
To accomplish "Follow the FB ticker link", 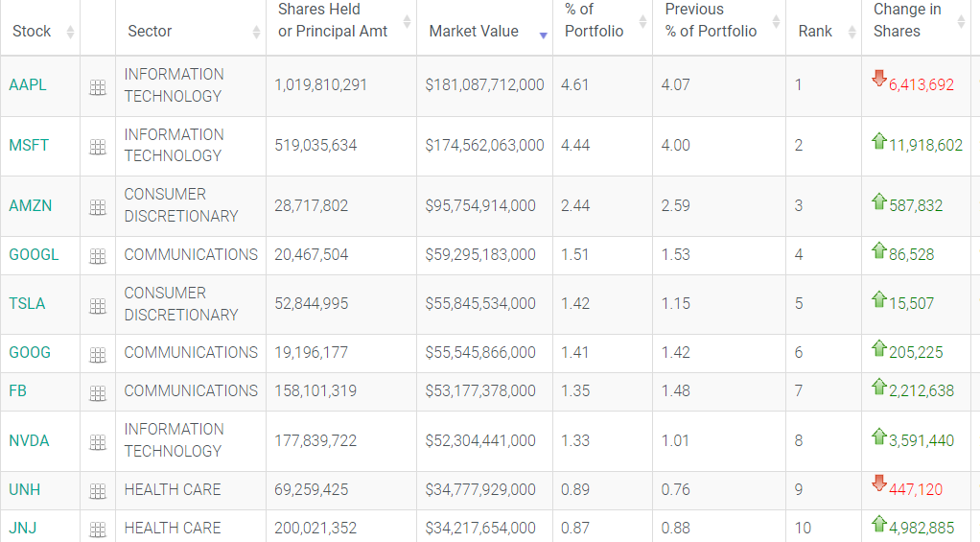I will [17, 391].
